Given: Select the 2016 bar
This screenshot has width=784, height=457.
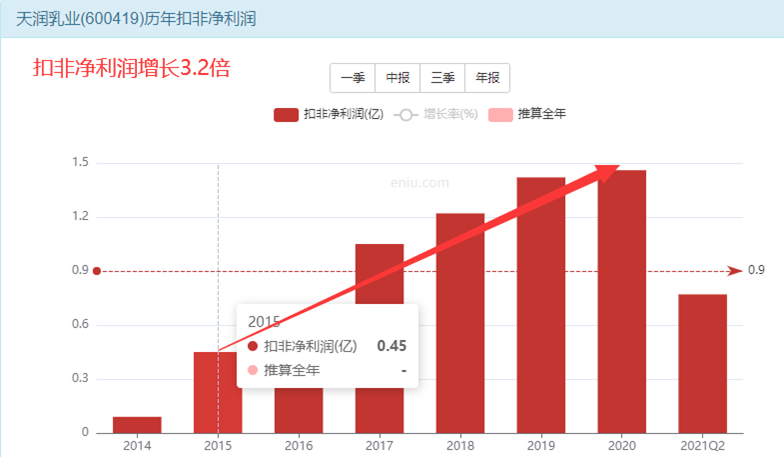Looking at the screenshot, I should (298, 410).
